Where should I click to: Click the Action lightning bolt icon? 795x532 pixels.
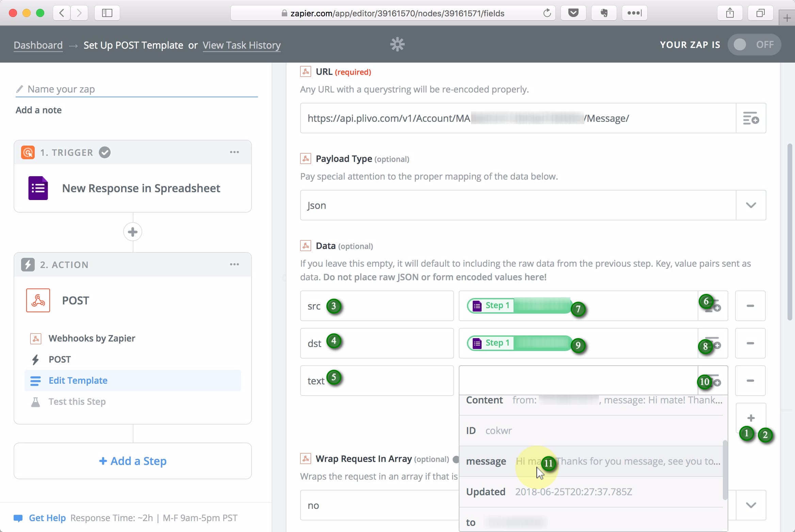pyautogui.click(x=28, y=264)
